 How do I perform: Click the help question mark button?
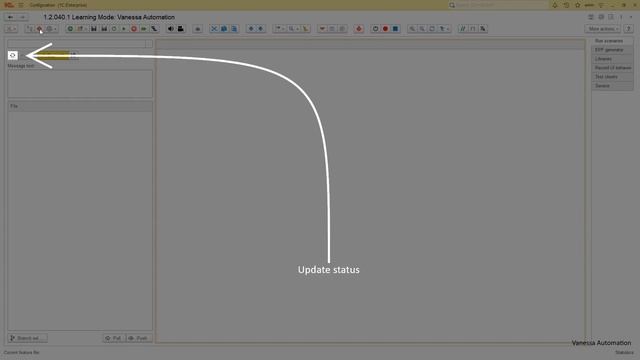pos(629,29)
